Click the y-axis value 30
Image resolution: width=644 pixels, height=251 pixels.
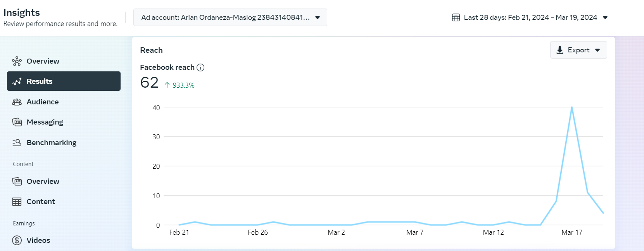click(156, 137)
